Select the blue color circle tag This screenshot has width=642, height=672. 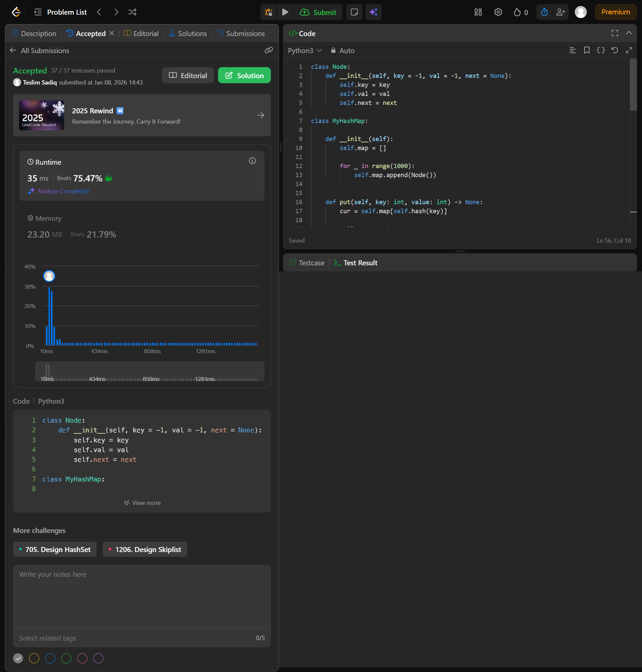[50, 658]
